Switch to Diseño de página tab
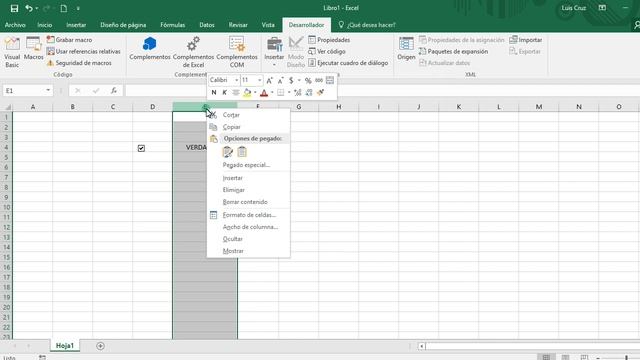 tap(123, 25)
